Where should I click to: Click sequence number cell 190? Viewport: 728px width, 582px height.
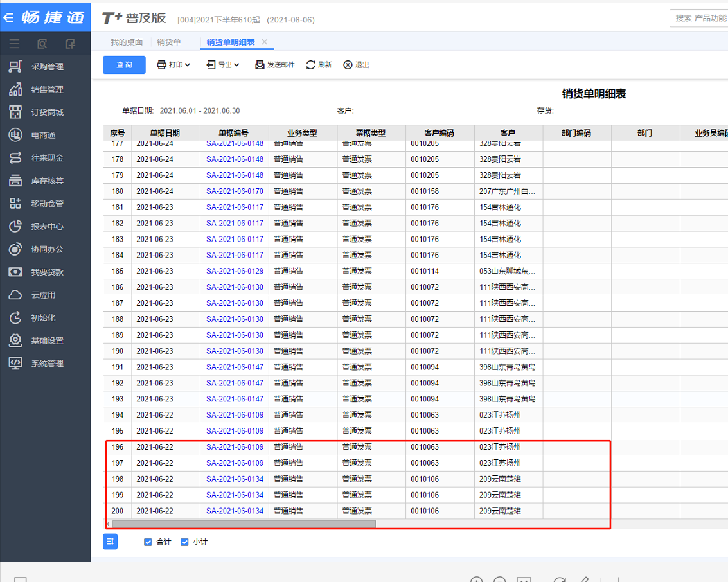point(118,351)
